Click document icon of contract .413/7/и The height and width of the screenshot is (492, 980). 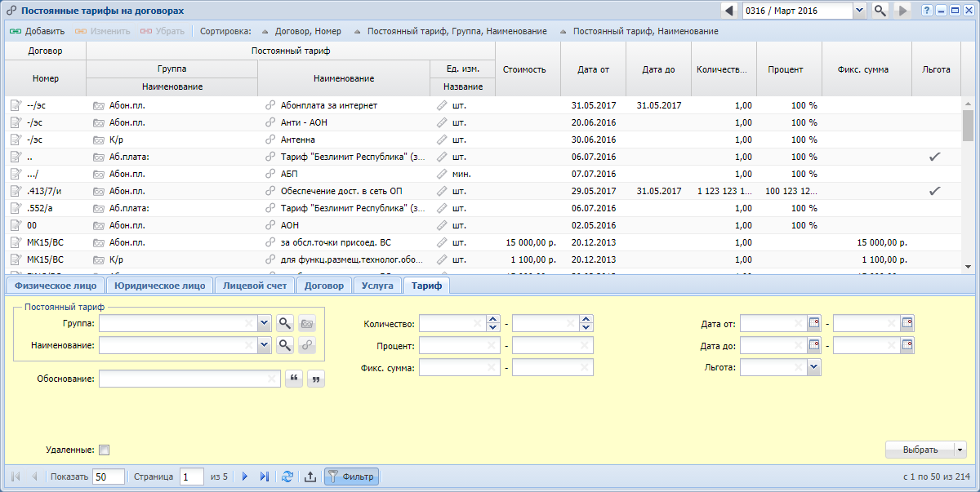click(16, 191)
